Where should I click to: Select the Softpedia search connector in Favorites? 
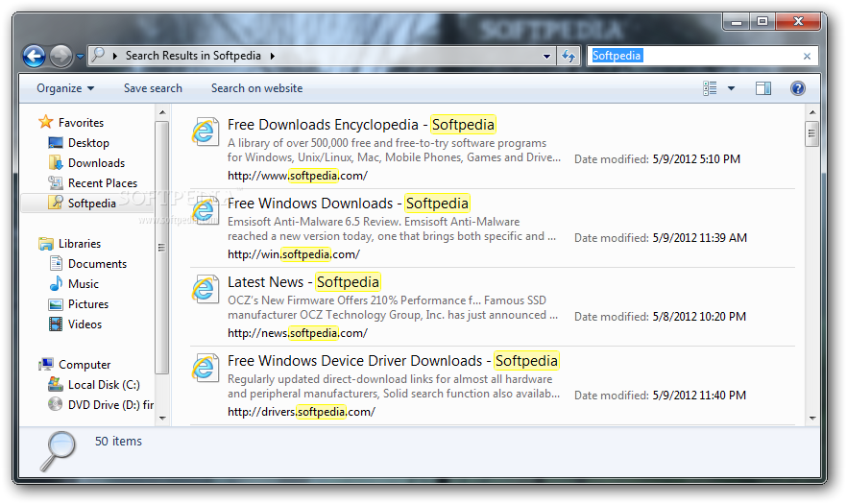click(x=92, y=204)
